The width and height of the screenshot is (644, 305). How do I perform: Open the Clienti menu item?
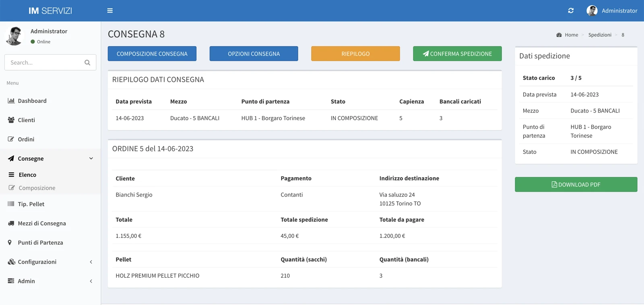(50, 120)
